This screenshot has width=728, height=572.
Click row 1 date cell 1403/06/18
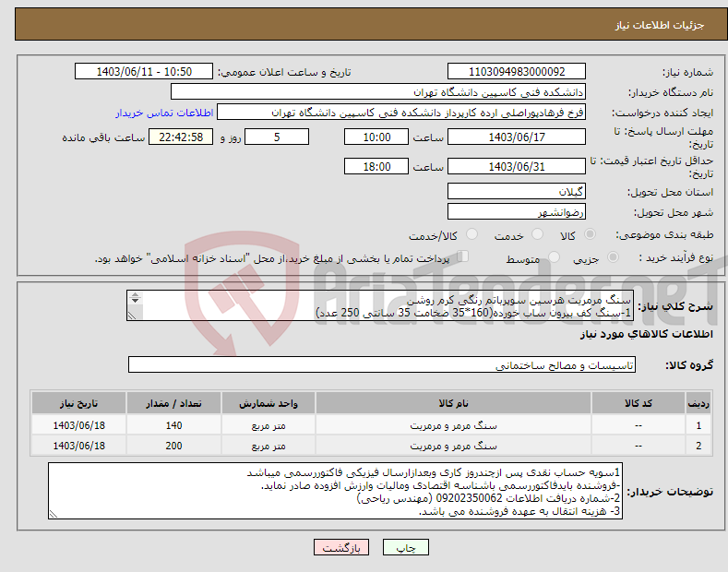pos(79,425)
